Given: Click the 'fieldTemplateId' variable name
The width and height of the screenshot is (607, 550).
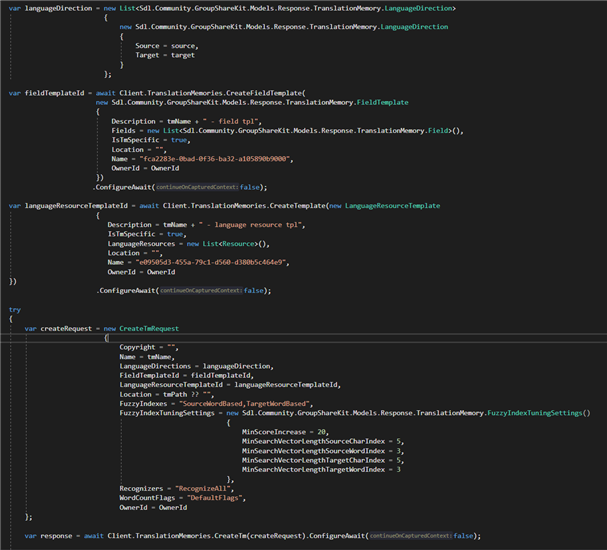Looking at the screenshot, I should [54, 93].
